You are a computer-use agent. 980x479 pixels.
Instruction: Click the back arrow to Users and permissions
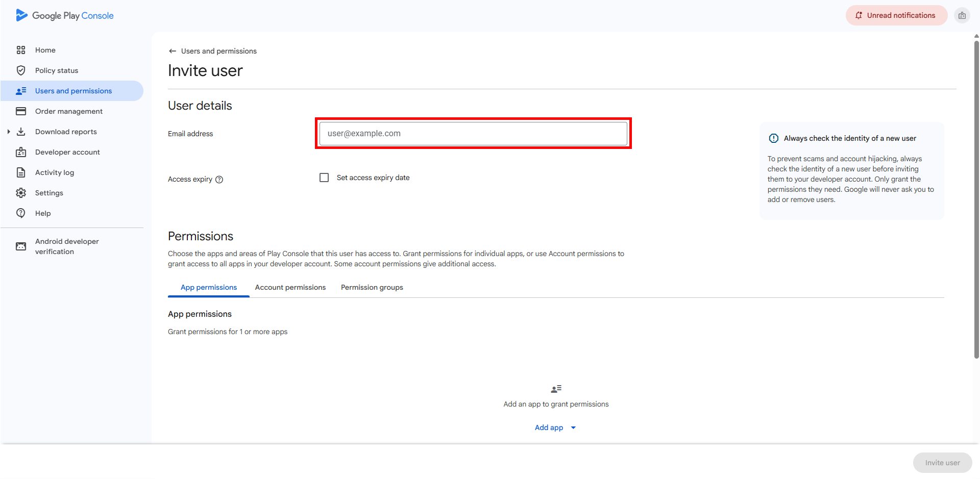(x=173, y=51)
